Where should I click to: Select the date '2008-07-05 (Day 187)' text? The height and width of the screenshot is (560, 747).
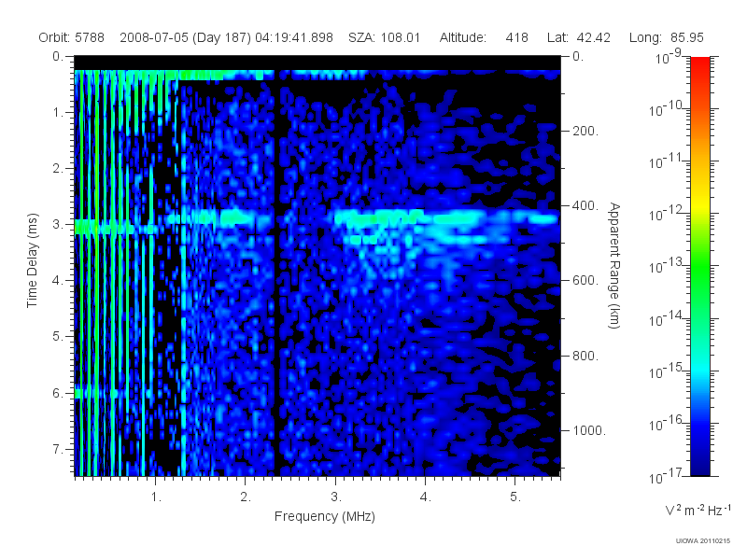186,37
